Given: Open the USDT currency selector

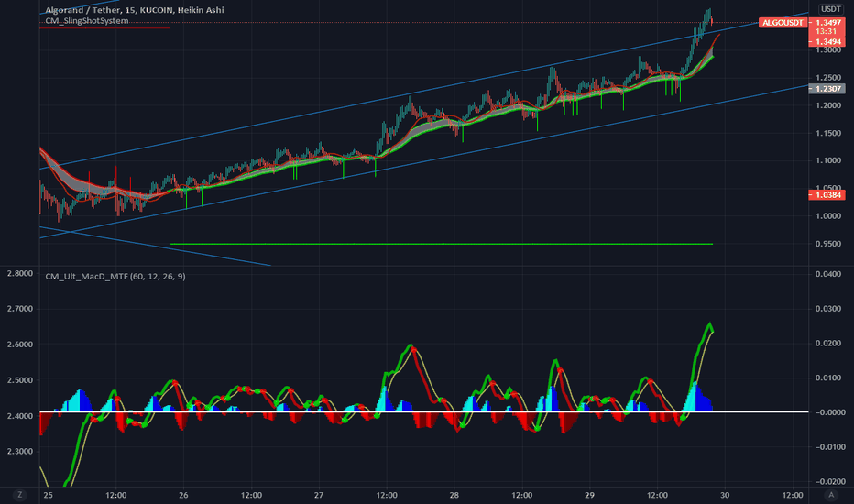Looking at the screenshot, I should (830, 9).
